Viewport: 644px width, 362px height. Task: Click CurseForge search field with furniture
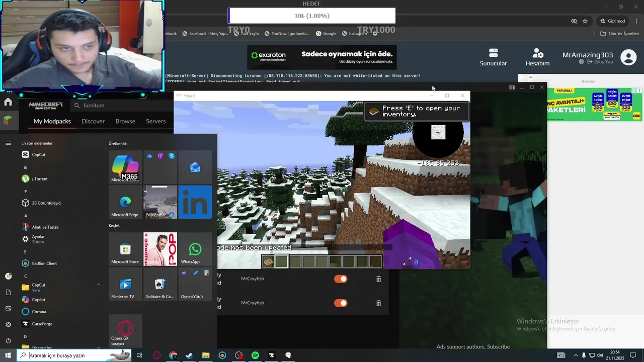coord(121,106)
